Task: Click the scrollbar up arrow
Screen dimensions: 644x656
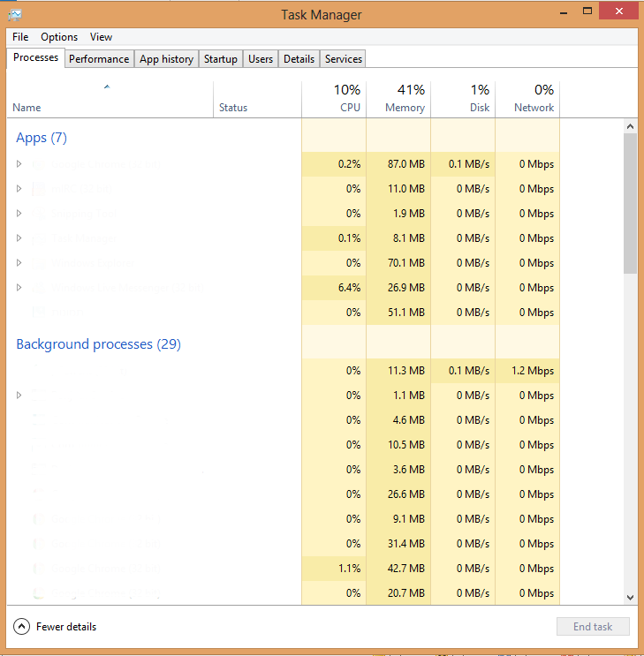Action: 630,127
